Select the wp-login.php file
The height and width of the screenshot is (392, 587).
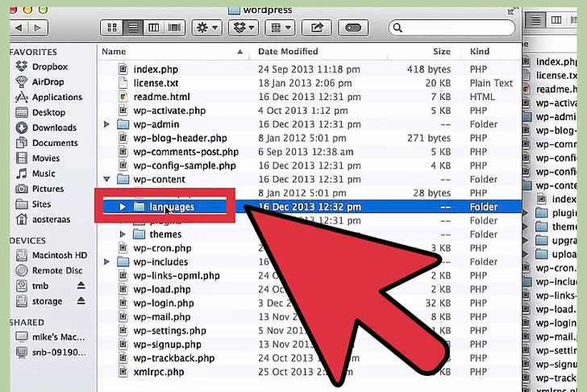coord(165,303)
